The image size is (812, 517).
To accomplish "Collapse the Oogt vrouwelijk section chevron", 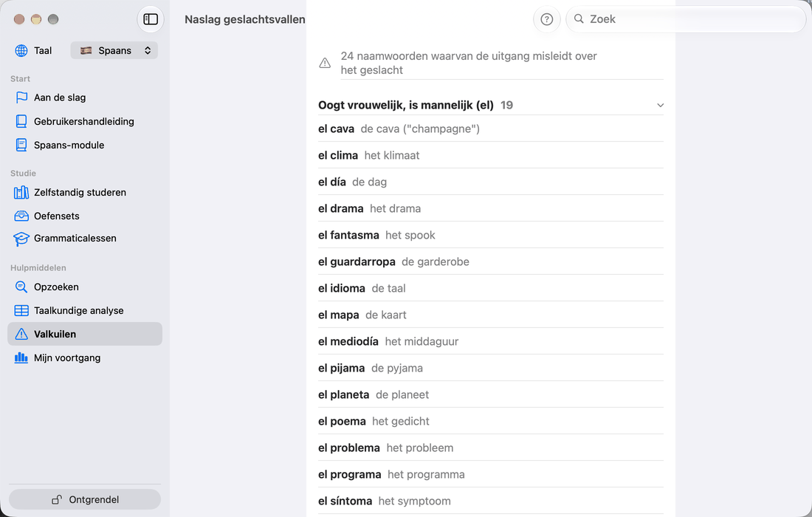I will (x=660, y=105).
